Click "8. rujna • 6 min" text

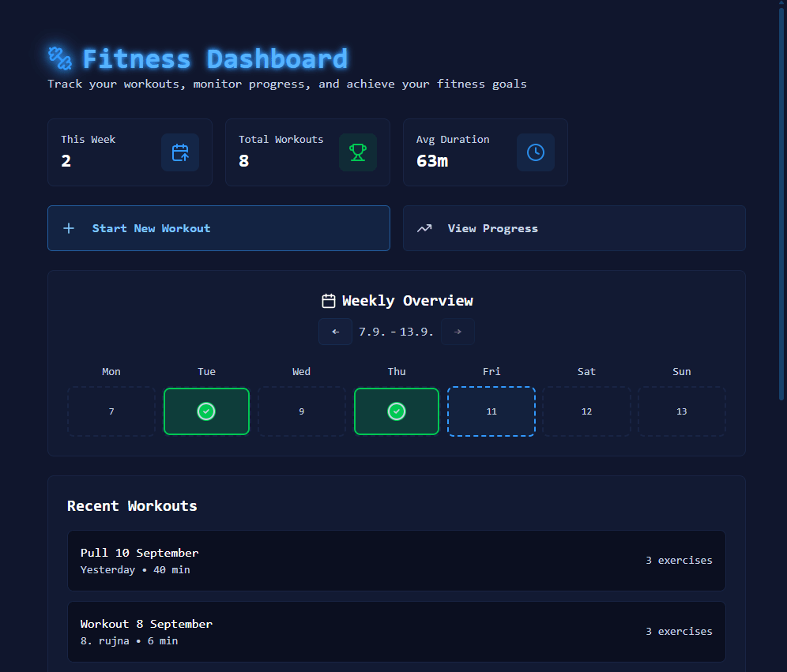[129, 641]
